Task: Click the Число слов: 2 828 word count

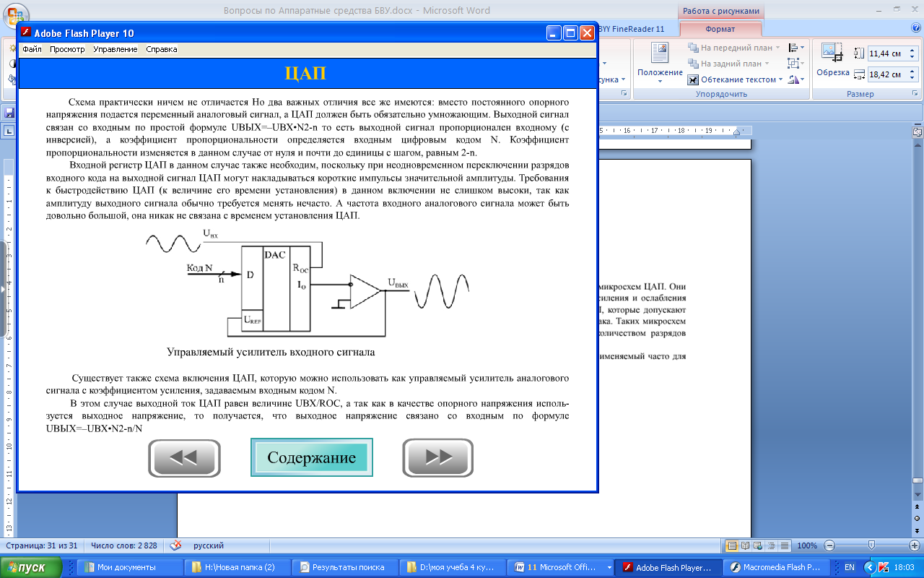Action: click(x=124, y=545)
